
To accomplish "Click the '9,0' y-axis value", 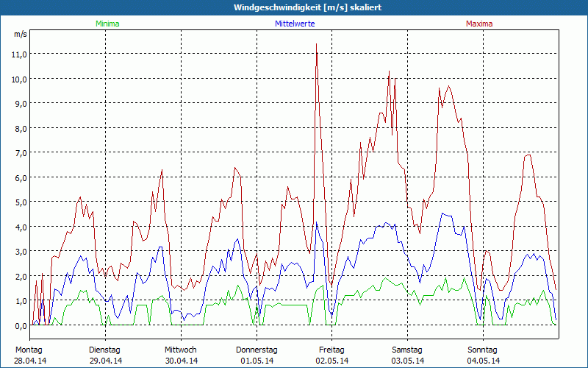I will tap(21, 104).
